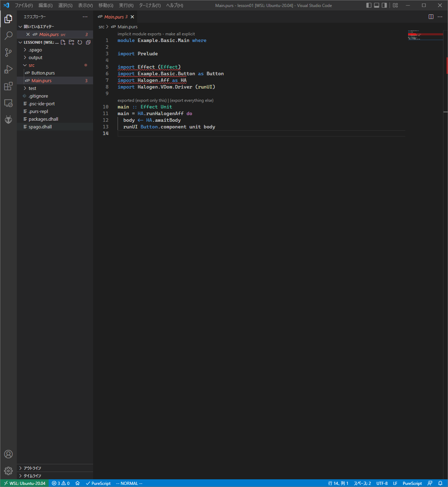Open the 移動(G) menu

(106, 5)
